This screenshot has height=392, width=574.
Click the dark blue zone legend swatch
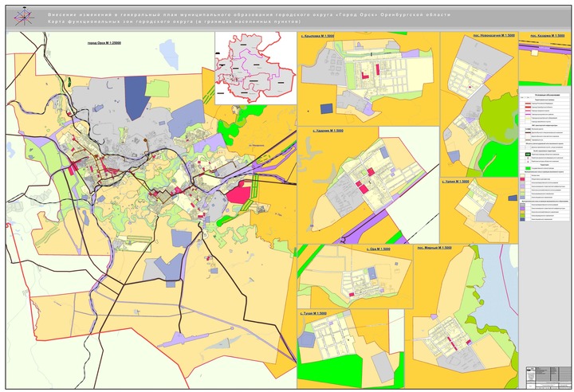coord(522,219)
